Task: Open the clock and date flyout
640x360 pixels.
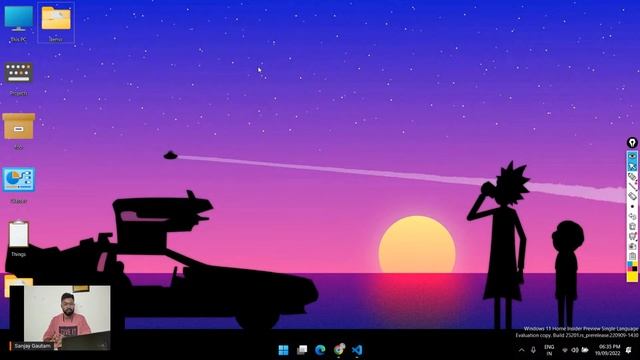Action: tap(609, 350)
